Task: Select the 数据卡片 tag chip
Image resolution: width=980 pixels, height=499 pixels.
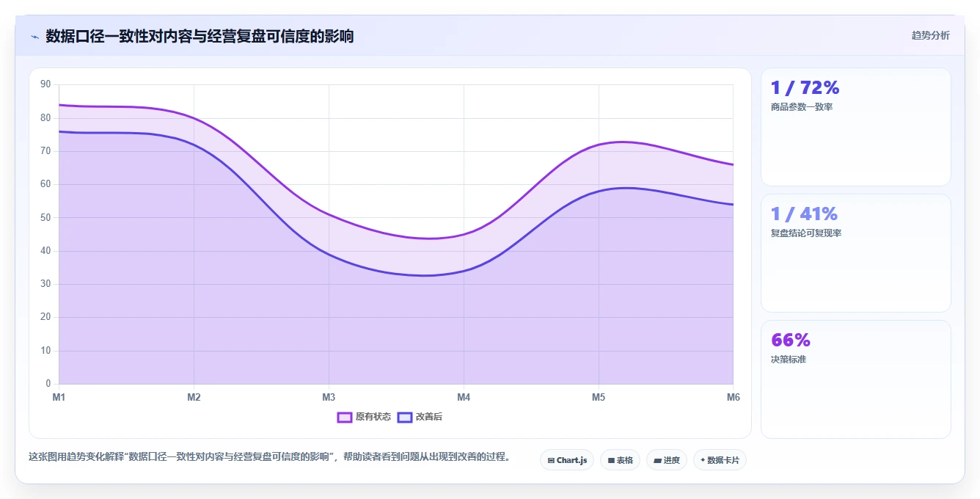Action: [720, 460]
